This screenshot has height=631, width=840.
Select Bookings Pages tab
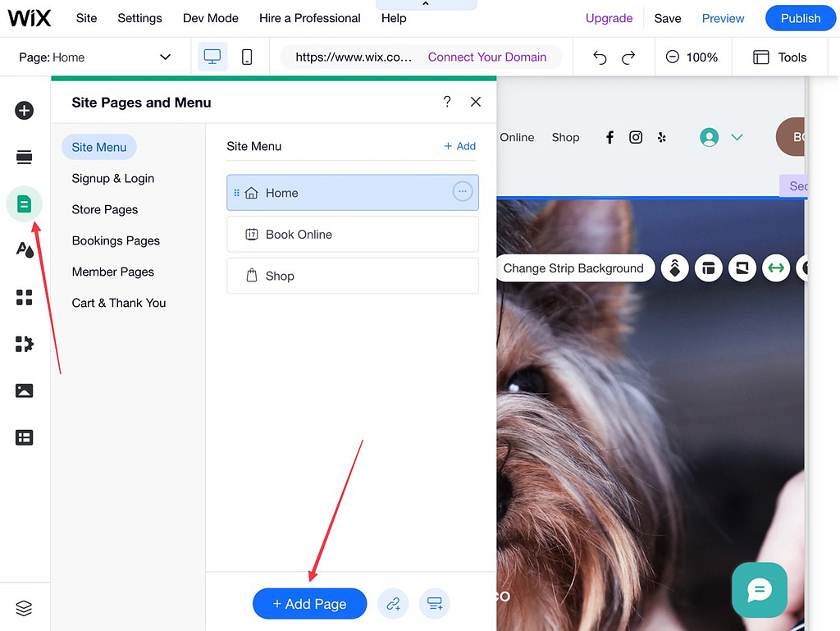point(116,240)
